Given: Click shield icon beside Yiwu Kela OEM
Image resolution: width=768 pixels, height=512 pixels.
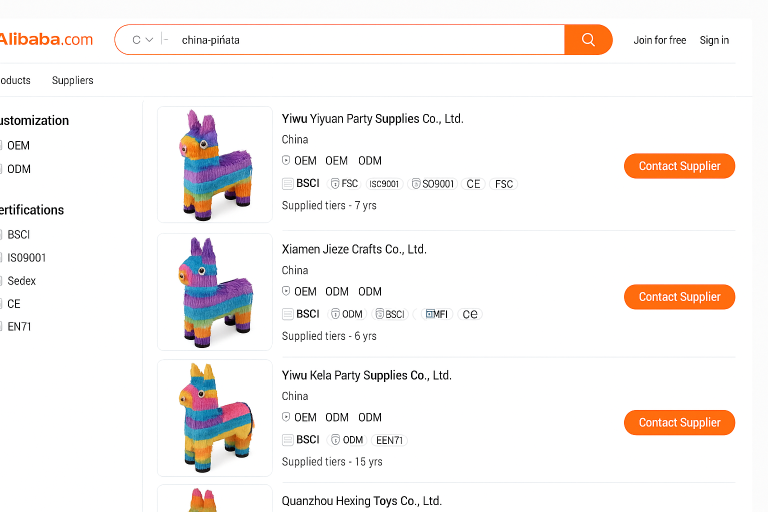Looking at the screenshot, I should tap(286, 417).
